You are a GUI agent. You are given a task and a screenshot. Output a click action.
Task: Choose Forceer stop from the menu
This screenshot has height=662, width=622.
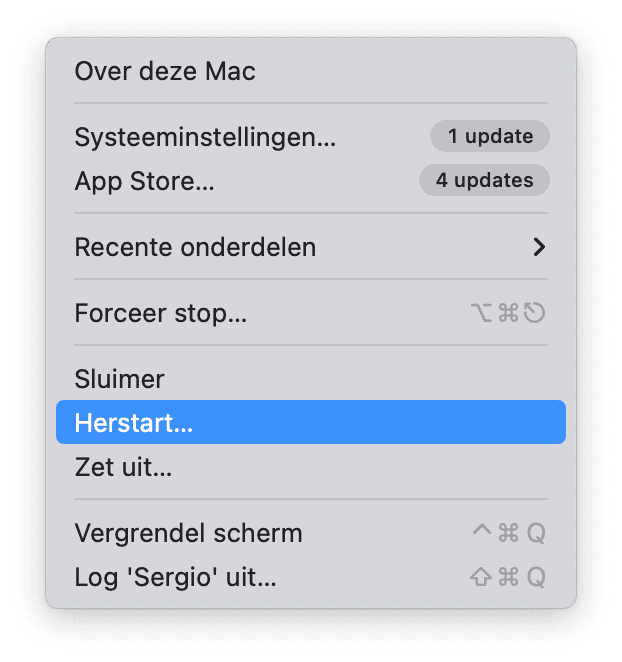pos(160,313)
